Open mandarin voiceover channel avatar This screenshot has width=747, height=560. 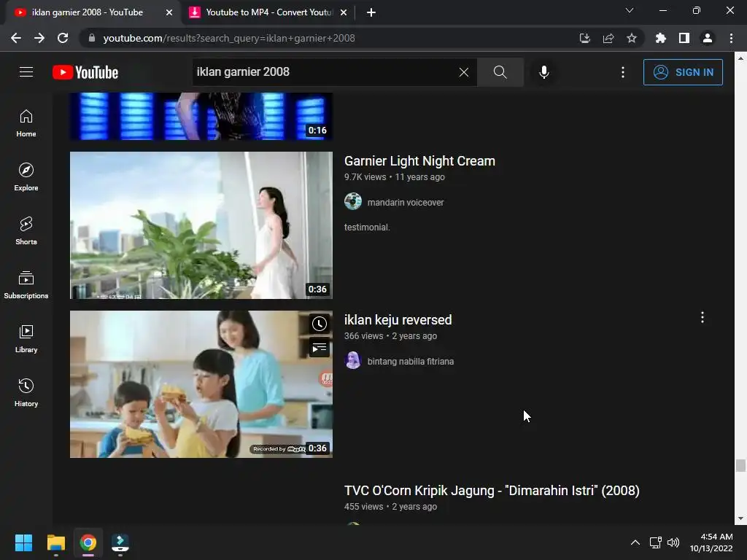(353, 201)
